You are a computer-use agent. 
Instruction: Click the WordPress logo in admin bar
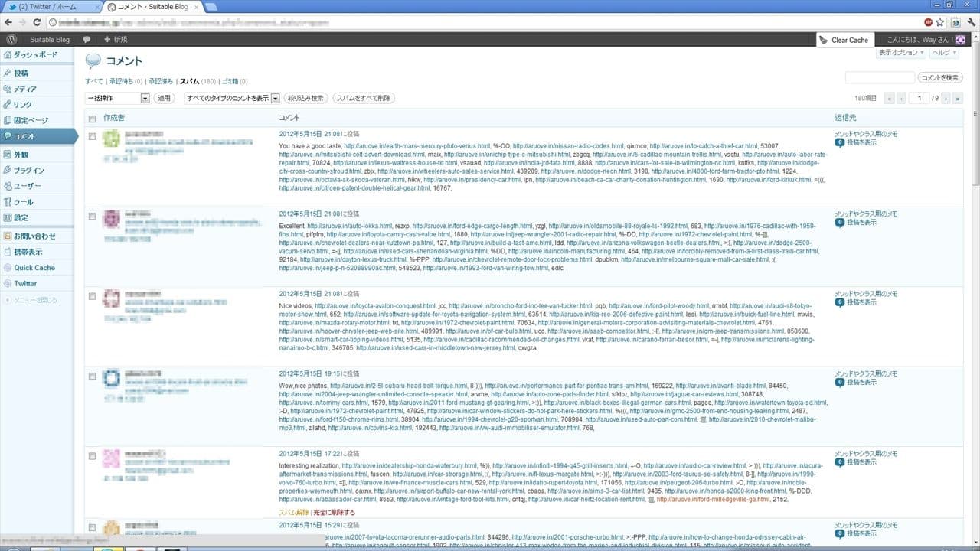point(11,39)
